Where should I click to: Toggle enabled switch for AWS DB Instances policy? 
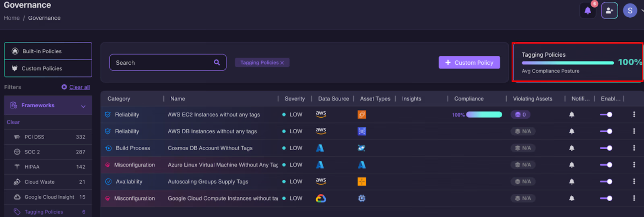click(606, 131)
